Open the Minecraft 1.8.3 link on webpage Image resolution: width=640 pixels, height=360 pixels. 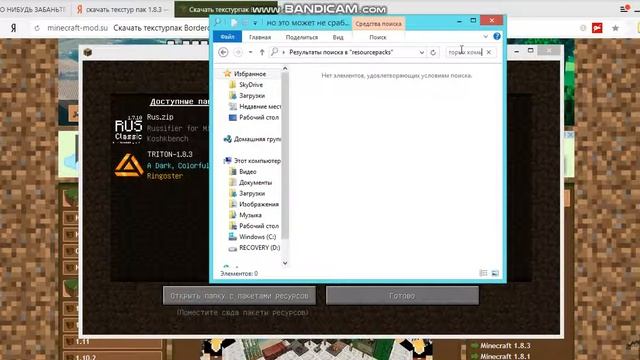click(505, 346)
